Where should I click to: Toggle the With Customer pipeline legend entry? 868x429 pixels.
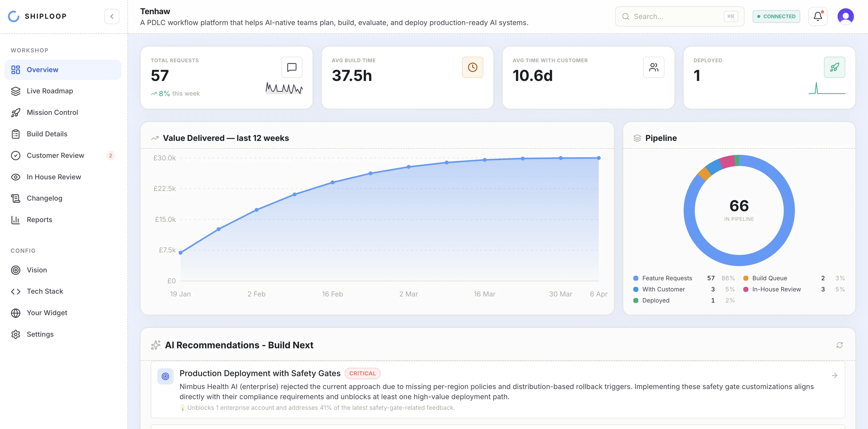(x=663, y=289)
